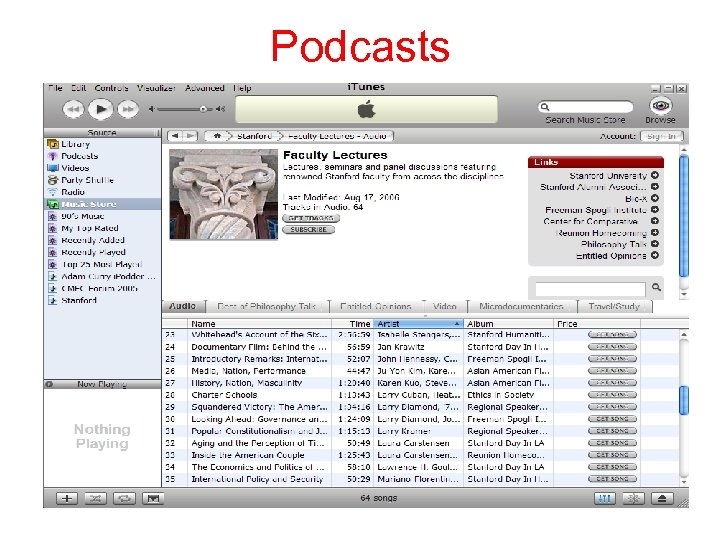
Task: Click the eject disc button
Action: 662,499
